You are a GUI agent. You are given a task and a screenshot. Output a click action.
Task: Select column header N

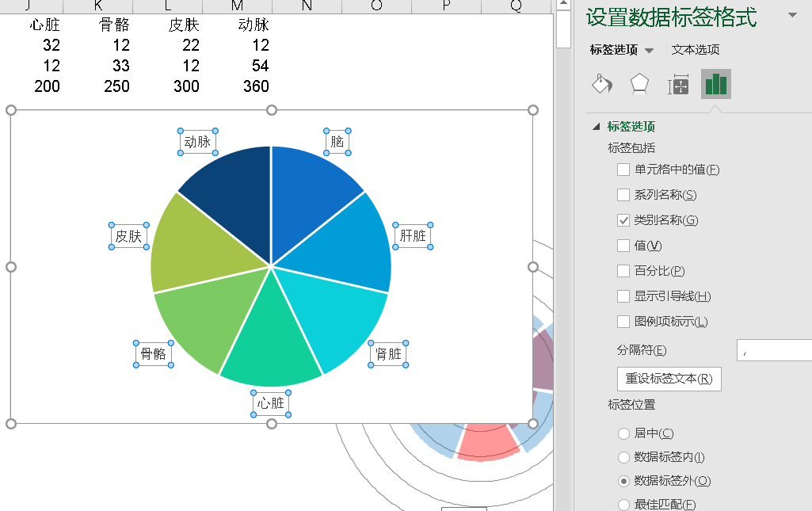click(x=307, y=6)
